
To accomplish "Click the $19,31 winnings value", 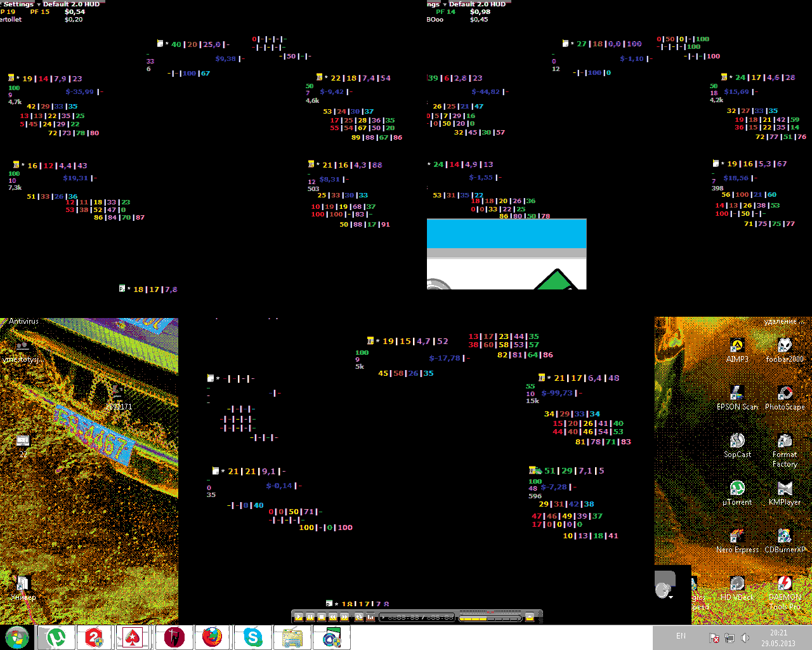I will pos(75,178).
